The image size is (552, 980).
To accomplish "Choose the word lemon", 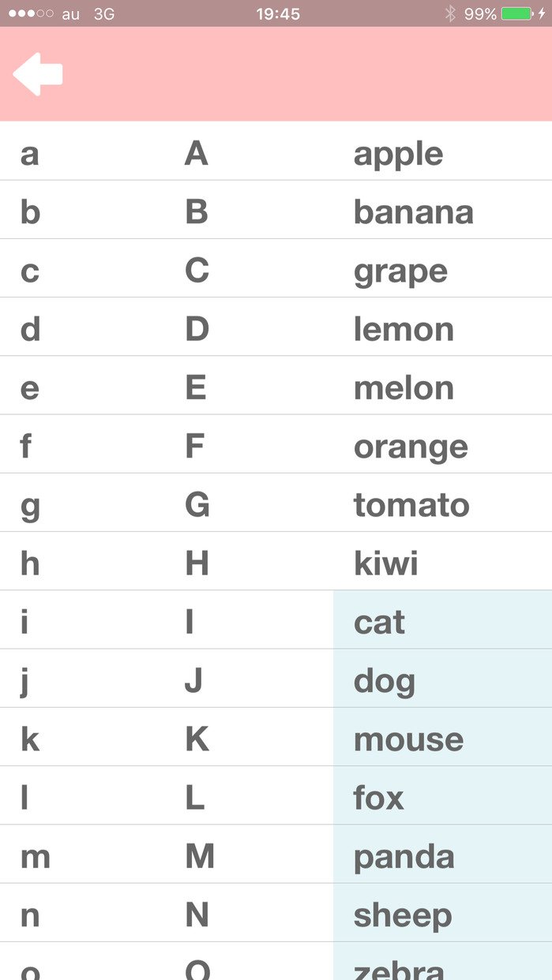I will [404, 329].
